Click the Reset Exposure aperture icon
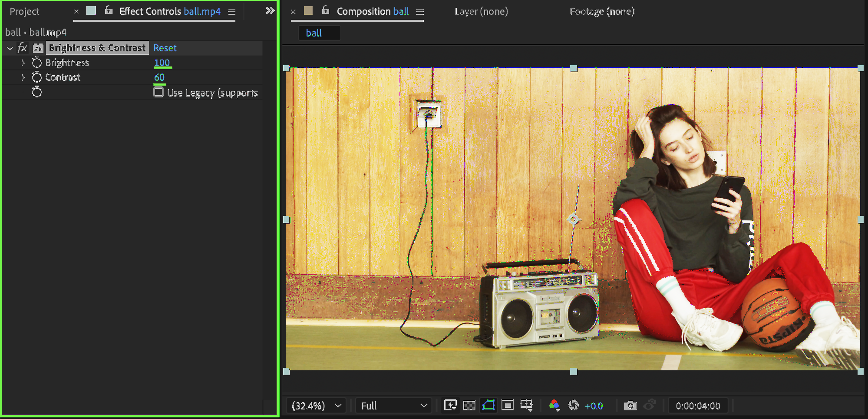868x419 pixels. tap(574, 406)
